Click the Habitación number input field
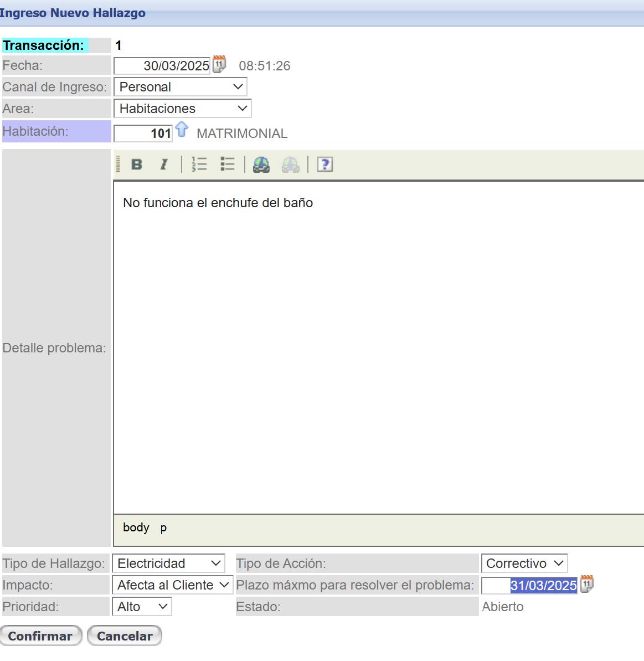 [143, 134]
